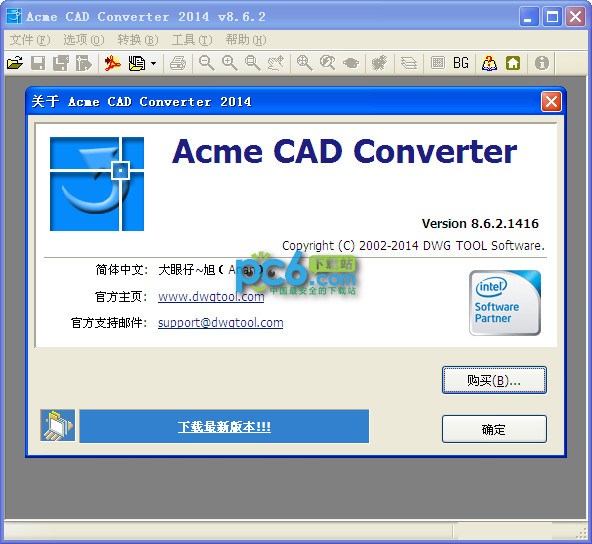592x544 pixels.
Task: Open the 工具(T) menu
Action: [x=192, y=40]
